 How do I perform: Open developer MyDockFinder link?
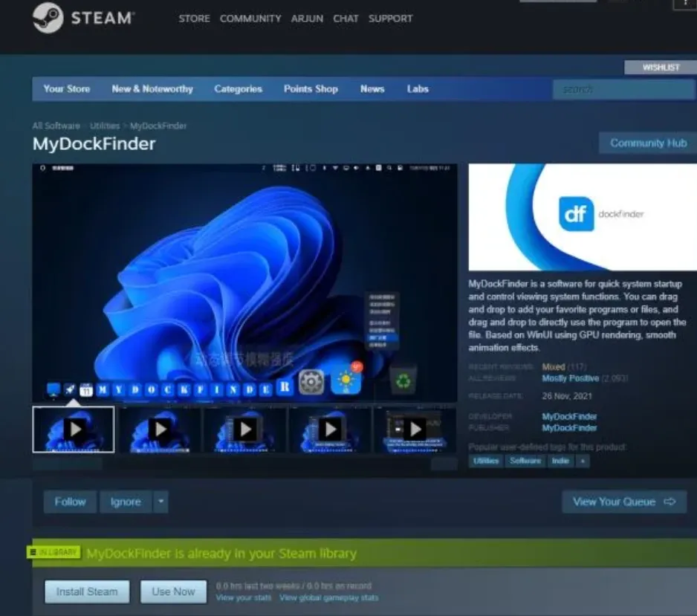(x=569, y=416)
